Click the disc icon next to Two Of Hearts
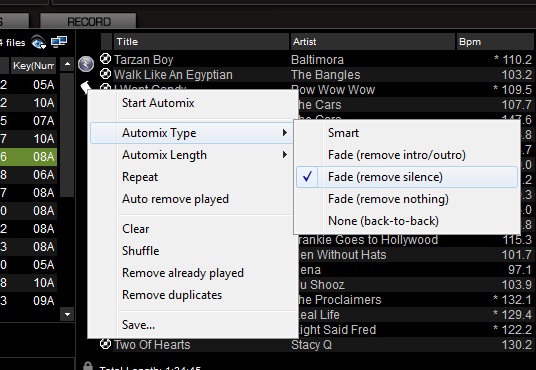The width and height of the screenshot is (536, 370). coord(105,344)
